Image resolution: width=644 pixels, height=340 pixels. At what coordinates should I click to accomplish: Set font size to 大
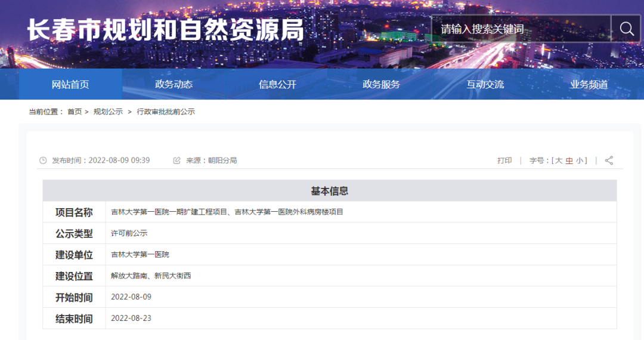(x=559, y=160)
